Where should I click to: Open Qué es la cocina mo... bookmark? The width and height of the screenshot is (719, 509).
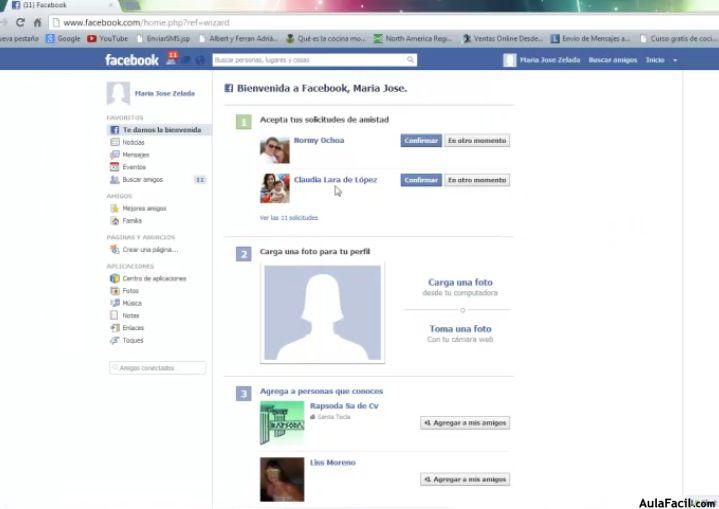pyautogui.click(x=325, y=39)
